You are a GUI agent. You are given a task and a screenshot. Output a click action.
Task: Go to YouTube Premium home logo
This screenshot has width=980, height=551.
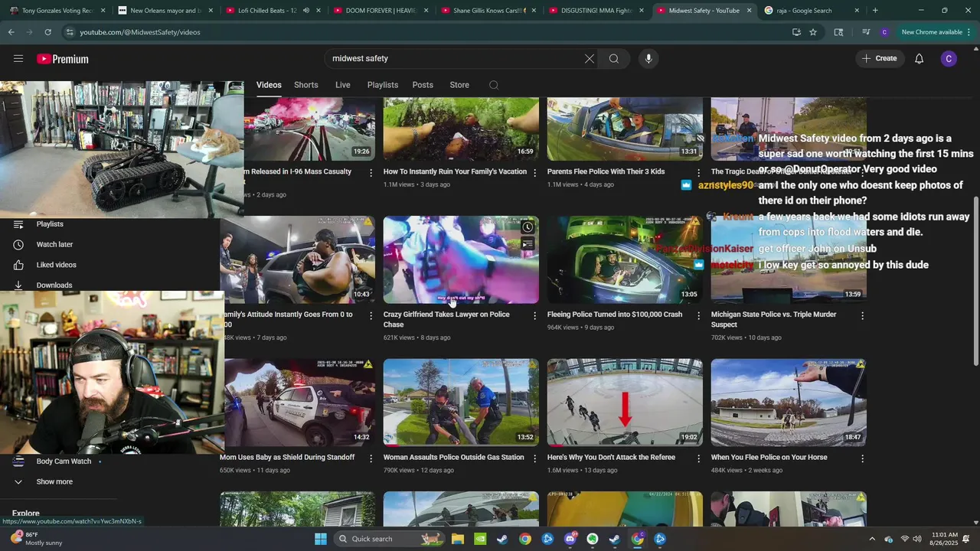[63, 59]
